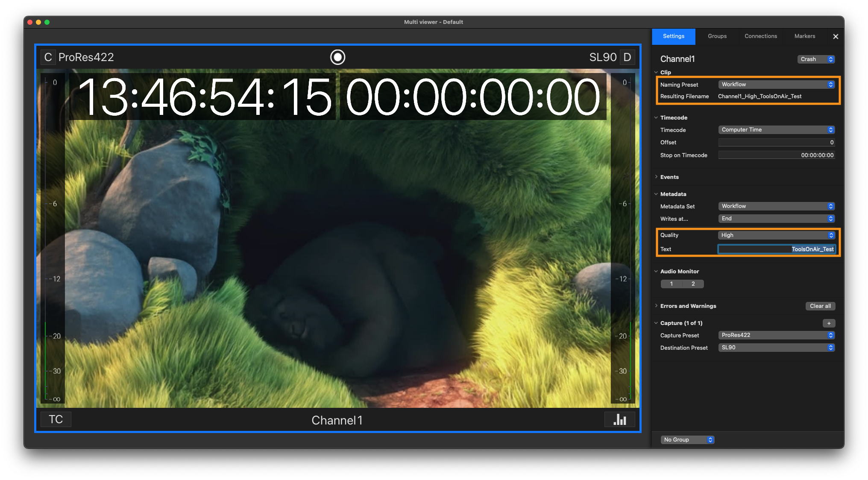This screenshot has height=480, width=868.
Task: Click the Channel1 heading in settings panel
Action: coord(677,59)
